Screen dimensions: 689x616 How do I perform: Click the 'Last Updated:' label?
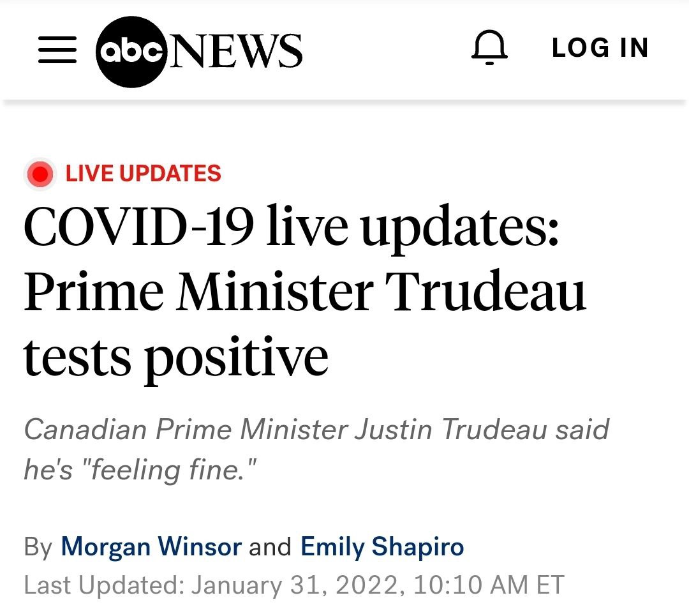[104, 585]
